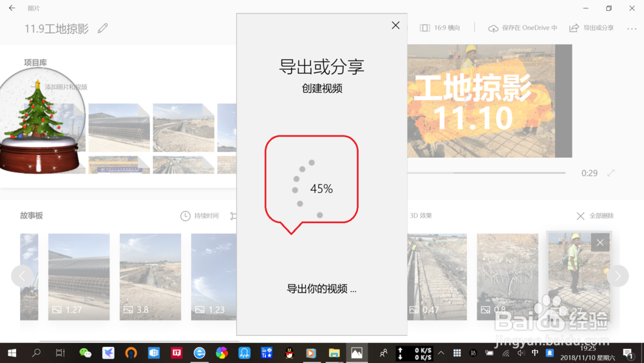Select the storyboard clip lasting 0.8
Image resolution: width=644 pixels, height=363 pixels.
[x=507, y=277]
